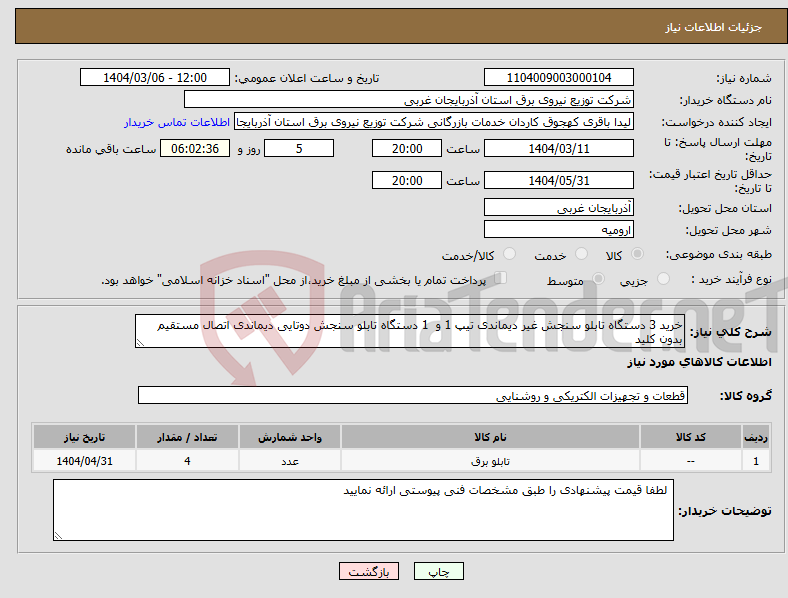Click the کد کالا column header
The height and width of the screenshot is (598, 788).
691,437
